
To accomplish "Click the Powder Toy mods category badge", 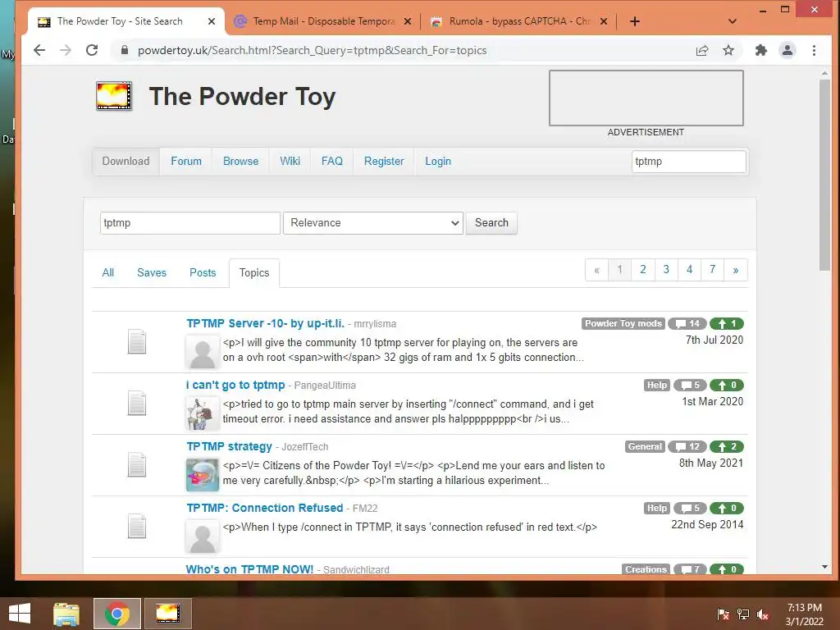I will point(623,323).
